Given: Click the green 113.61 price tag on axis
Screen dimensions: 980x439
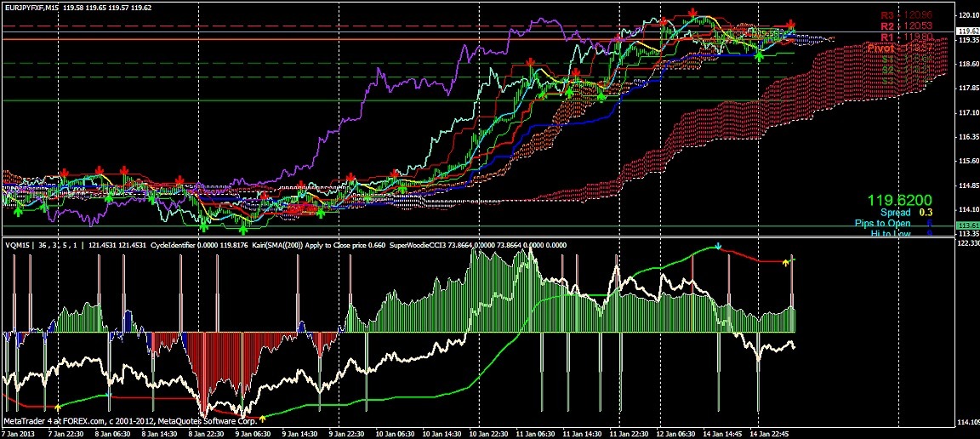Looking at the screenshot, I should pyautogui.click(x=967, y=225).
